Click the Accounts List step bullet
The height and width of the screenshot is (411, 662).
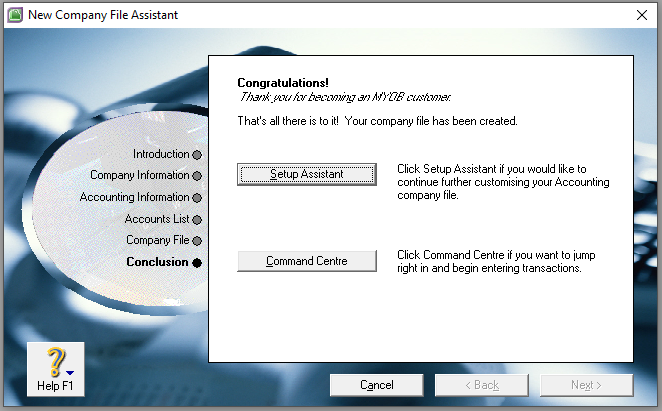tap(197, 220)
